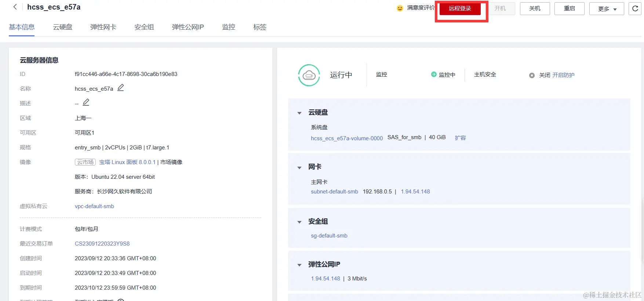Click the satisfaction smiley face icon
This screenshot has width=644, height=301.
tap(400, 8)
